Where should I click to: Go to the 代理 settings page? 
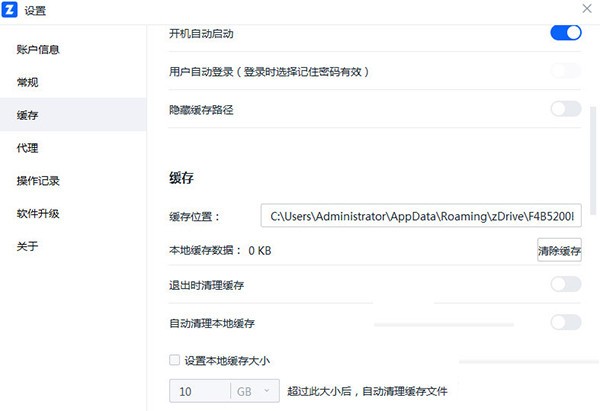click(x=28, y=148)
